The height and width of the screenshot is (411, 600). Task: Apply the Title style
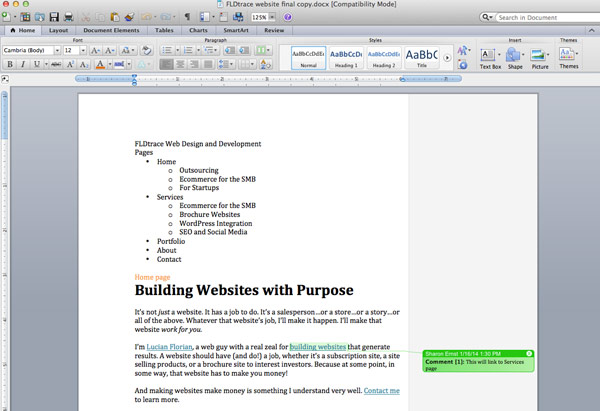tap(421, 58)
